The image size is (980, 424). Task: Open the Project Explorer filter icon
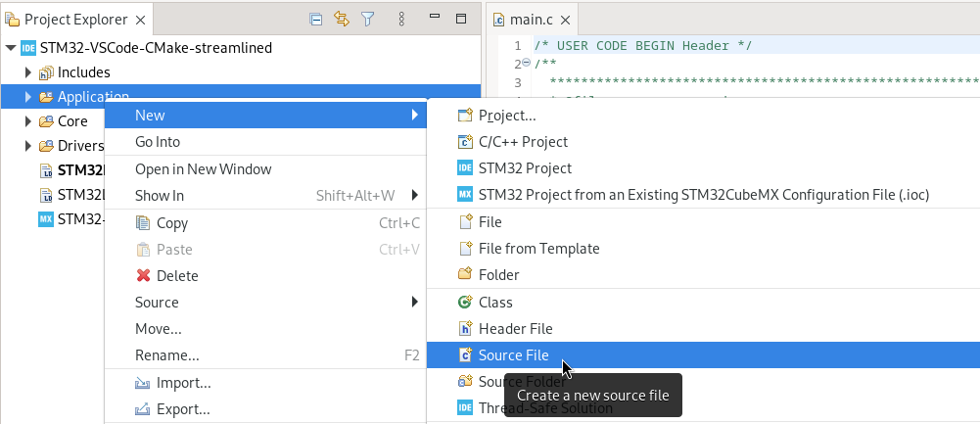click(x=368, y=19)
